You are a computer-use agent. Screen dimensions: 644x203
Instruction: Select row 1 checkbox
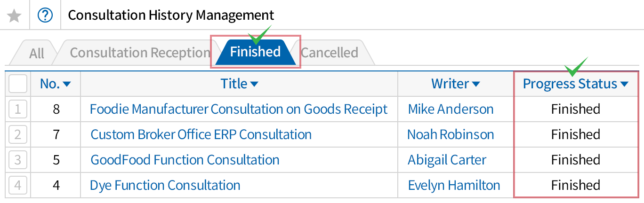18,109
